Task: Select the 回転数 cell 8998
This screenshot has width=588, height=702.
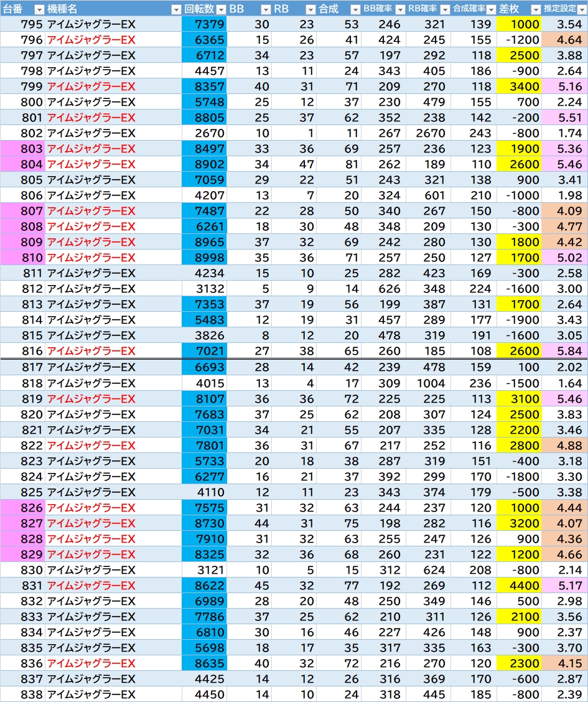Action: point(204,258)
